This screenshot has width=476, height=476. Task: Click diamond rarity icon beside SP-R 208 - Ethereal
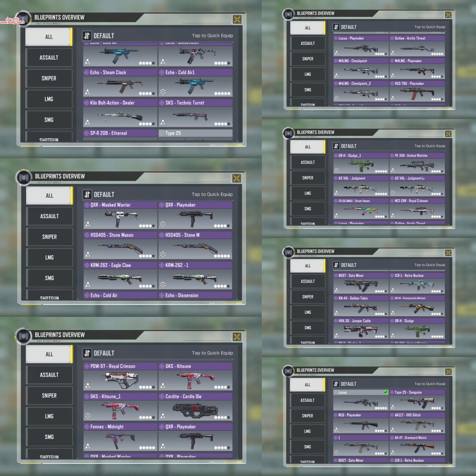[86, 133]
